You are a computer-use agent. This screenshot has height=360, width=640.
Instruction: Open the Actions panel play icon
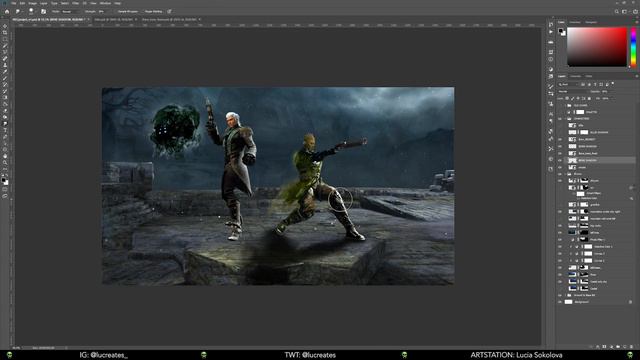pos(551,32)
